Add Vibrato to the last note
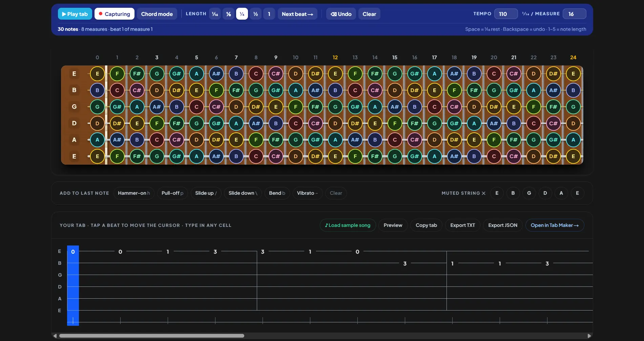The image size is (644, 341). [x=307, y=193]
